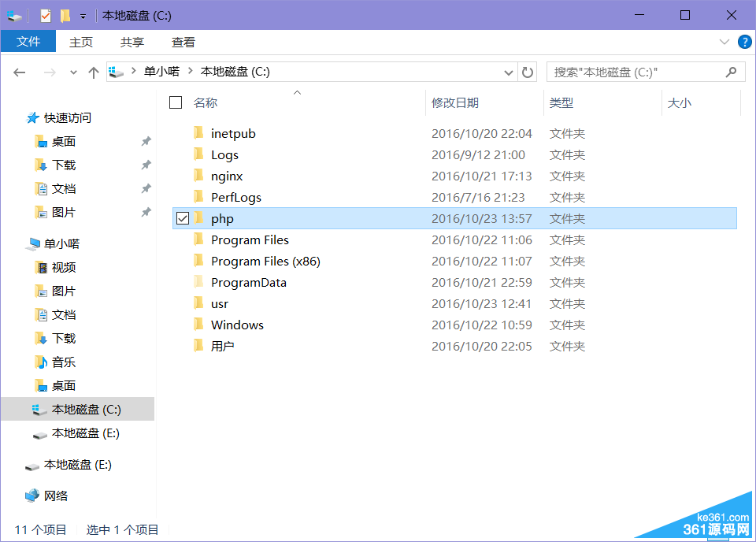Switch to the 共享 ribbon tab
The height and width of the screenshot is (542, 756).
coord(132,42)
